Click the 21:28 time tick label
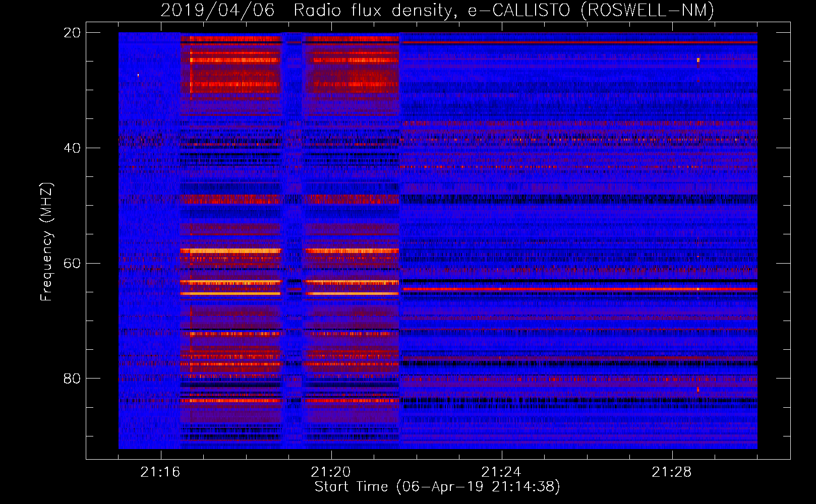Image resolution: width=816 pixels, height=504 pixels. pyautogui.click(x=672, y=472)
